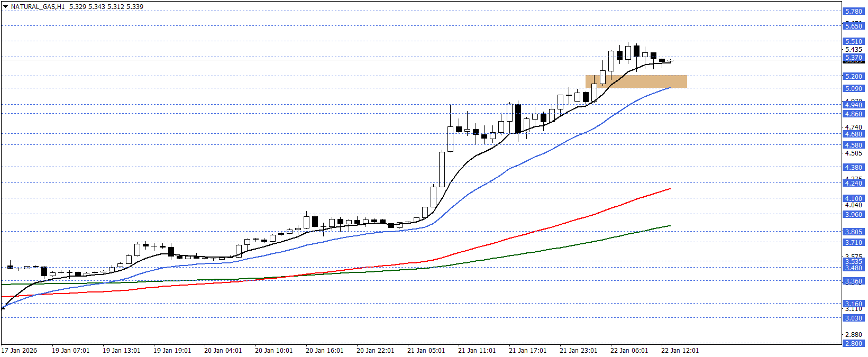868x357 pixels.
Task: Select the 5.650 price level label
Action: (853, 26)
